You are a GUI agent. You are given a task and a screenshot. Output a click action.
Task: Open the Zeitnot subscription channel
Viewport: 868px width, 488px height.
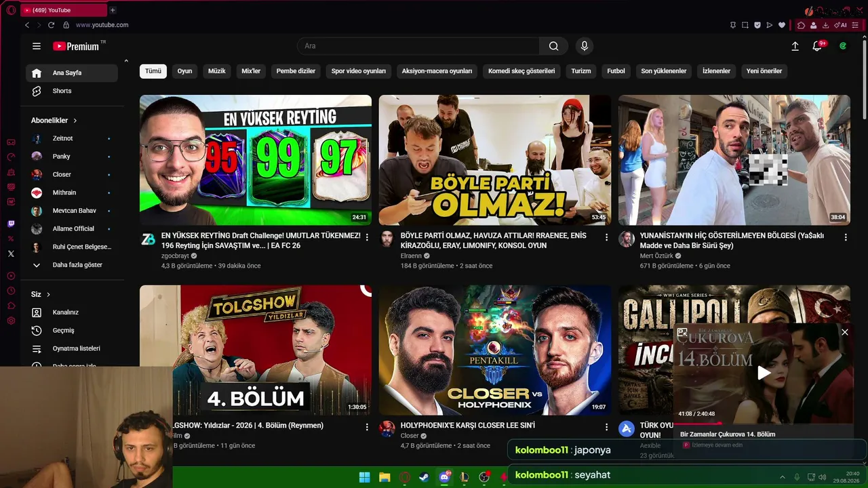pyautogui.click(x=72, y=138)
